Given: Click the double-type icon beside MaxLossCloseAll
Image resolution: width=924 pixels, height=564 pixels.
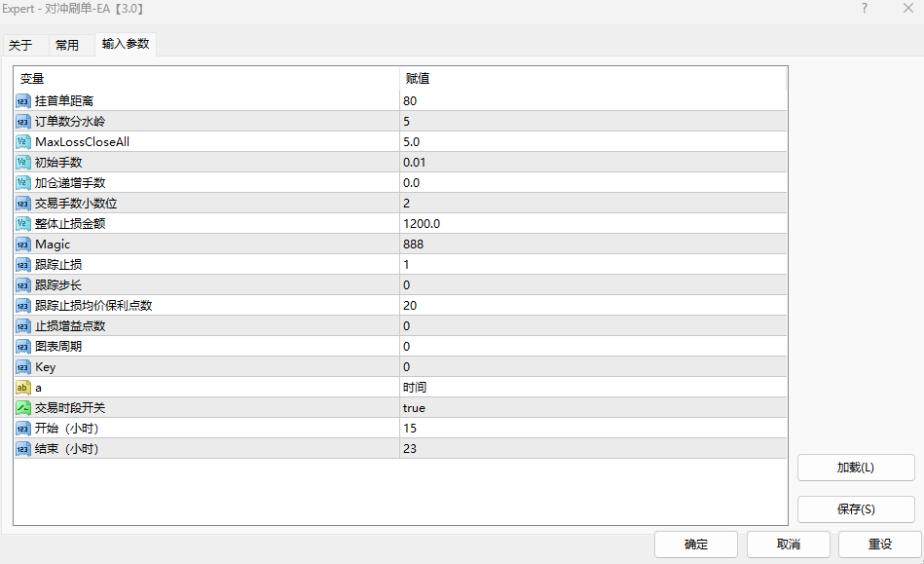Looking at the screenshot, I should click(23, 142).
